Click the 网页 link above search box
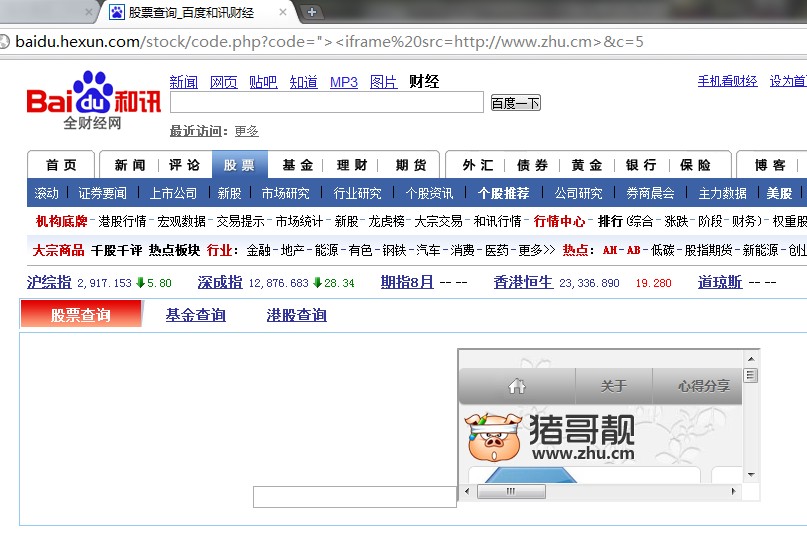The height and width of the screenshot is (541, 807). pos(224,82)
